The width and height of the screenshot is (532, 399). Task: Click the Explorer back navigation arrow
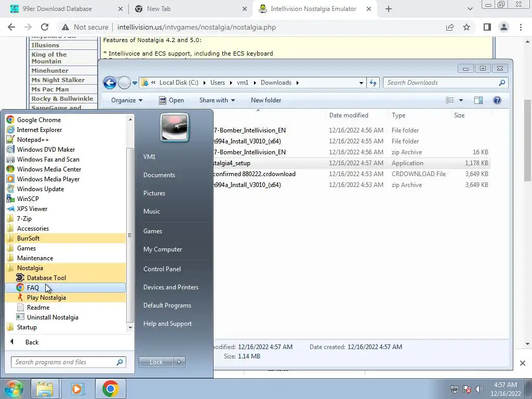click(110, 83)
